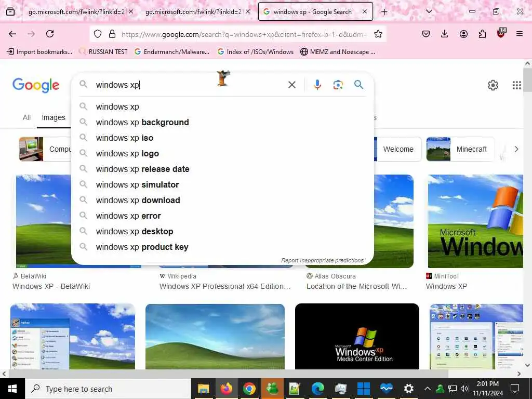Open Google quick settings gear icon

[493, 85]
